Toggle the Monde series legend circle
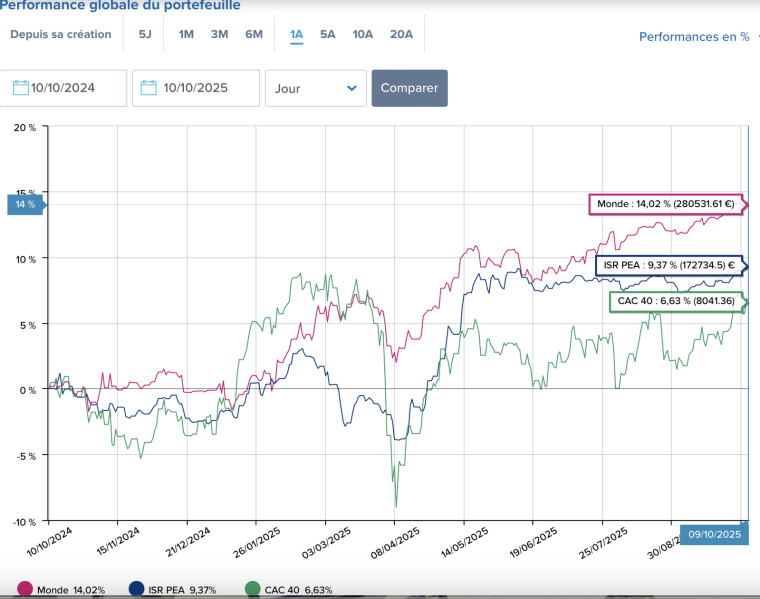The width and height of the screenshot is (760, 599). (x=25, y=590)
